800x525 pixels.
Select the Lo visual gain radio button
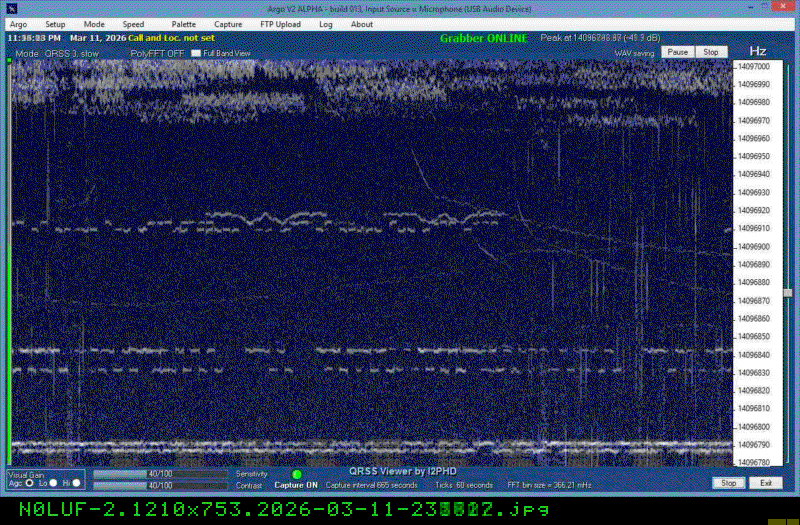[x=54, y=483]
